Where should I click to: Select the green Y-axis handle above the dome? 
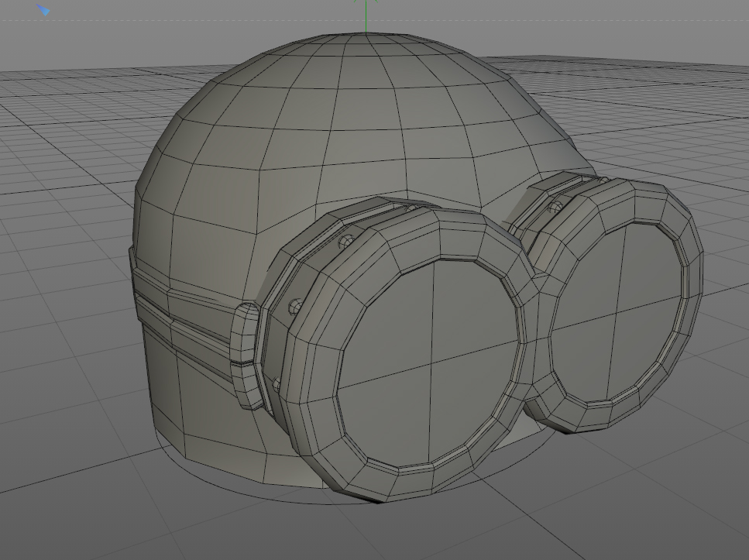pos(366,15)
